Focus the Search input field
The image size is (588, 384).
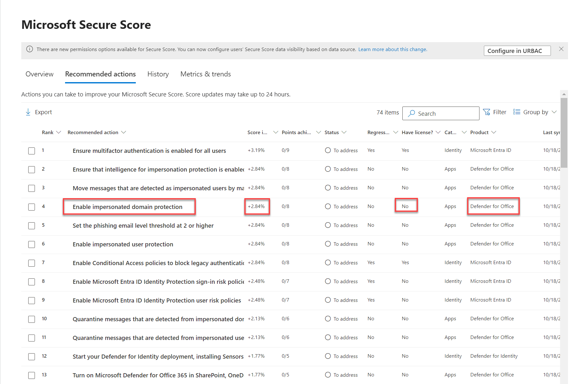(441, 114)
